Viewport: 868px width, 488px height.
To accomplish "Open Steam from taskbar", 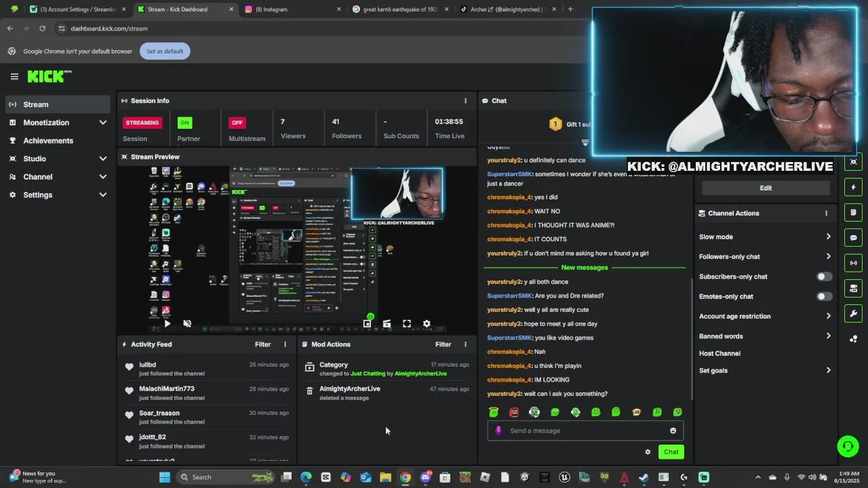I will [644, 477].
